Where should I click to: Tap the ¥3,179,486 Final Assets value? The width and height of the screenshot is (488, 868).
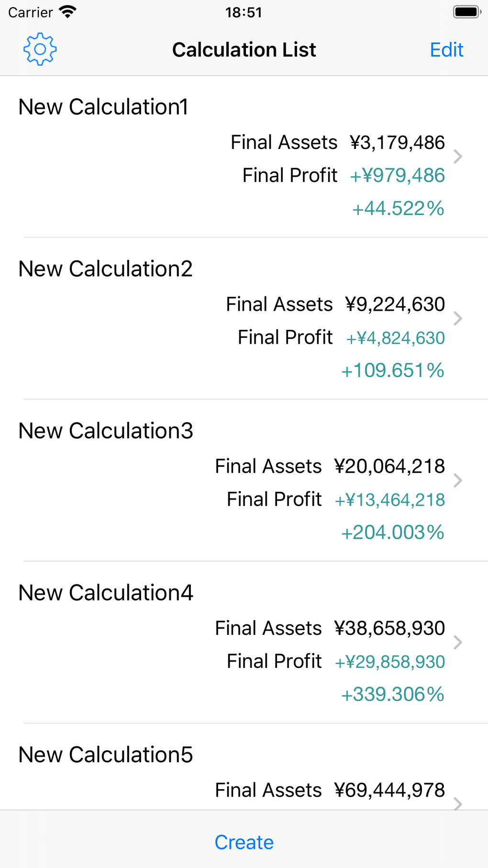(x=397, y=142)
